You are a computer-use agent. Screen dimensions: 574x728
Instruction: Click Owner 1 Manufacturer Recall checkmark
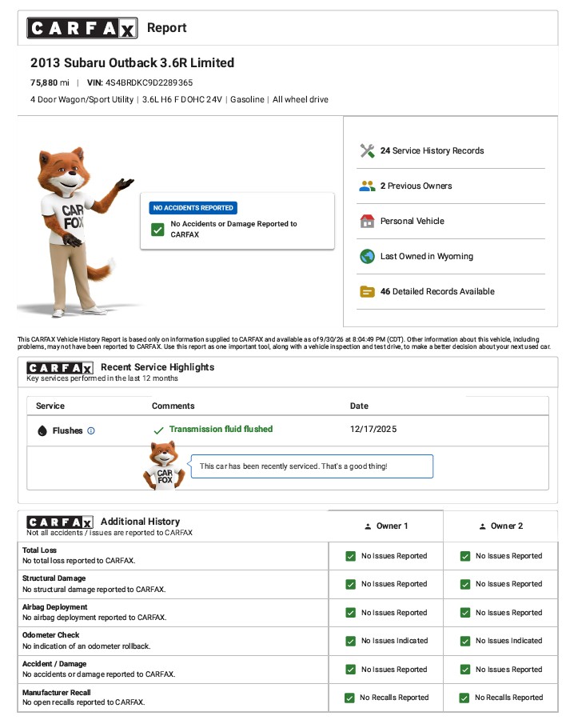coord(349,698)
